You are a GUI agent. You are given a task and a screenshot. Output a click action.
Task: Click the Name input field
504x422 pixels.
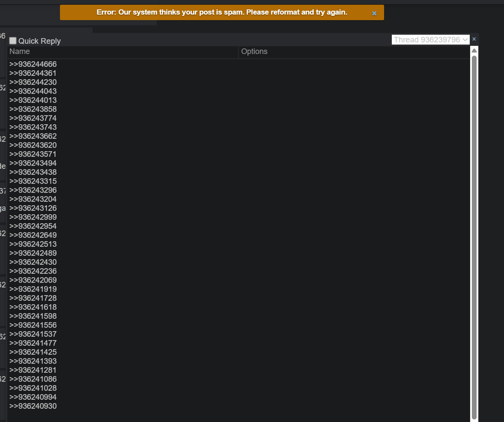pyautogui.click(x=123, y=52)
